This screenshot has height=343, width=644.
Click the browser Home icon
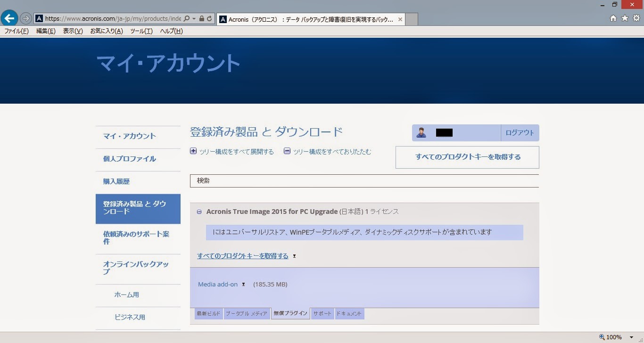click(x=613, y=18)
